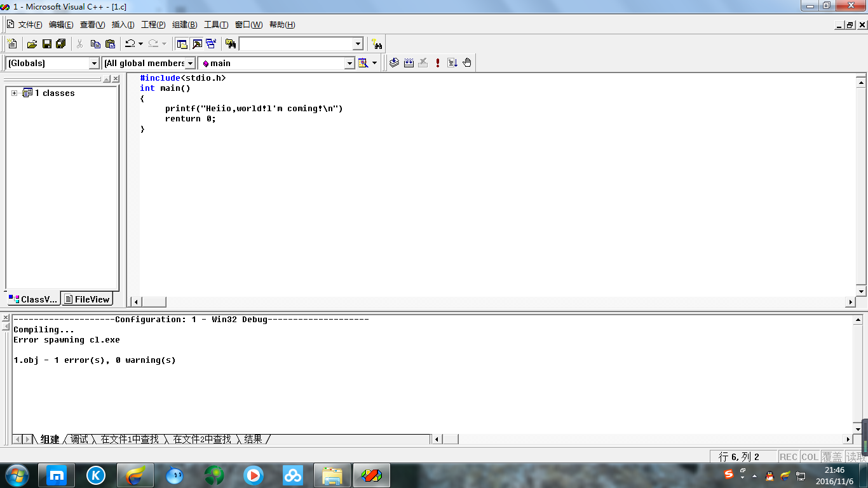This screenshot has height=488, width=868.
Task: Switch to the FileView tab
Action: point(87,299)
